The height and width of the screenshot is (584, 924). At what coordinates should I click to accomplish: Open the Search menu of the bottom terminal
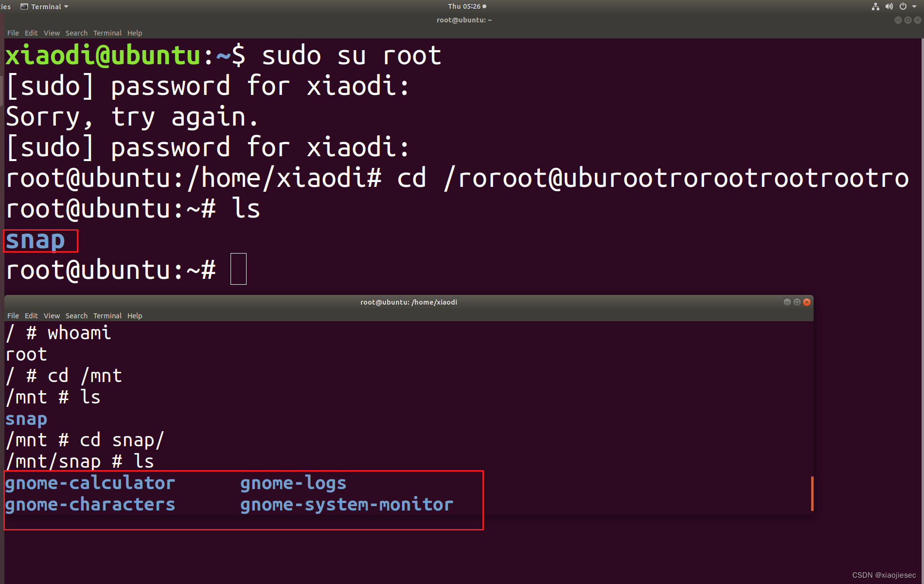pyautogui.click(x=76, y=315)
